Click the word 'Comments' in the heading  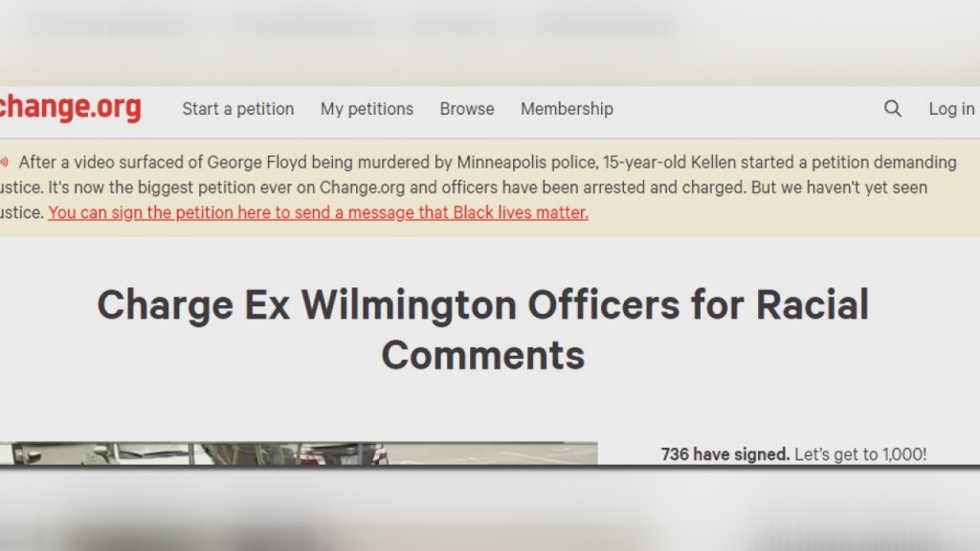(483, 355)
